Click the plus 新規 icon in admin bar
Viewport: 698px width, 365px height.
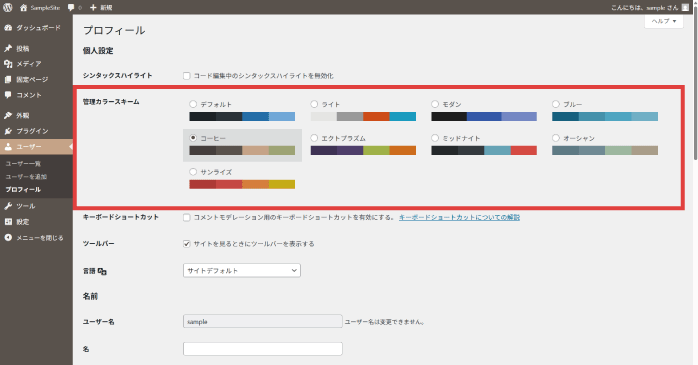pos(93,8)
